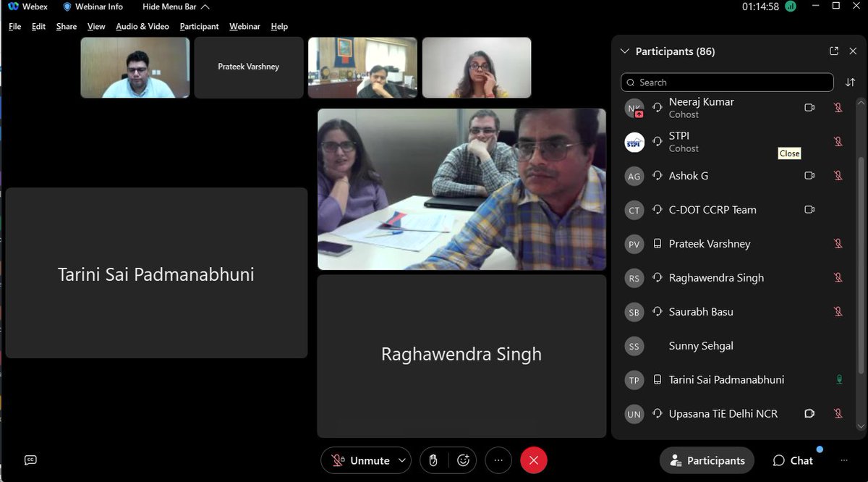Click Neeraj Kumar's avatar with share badge

pos(634,109)
